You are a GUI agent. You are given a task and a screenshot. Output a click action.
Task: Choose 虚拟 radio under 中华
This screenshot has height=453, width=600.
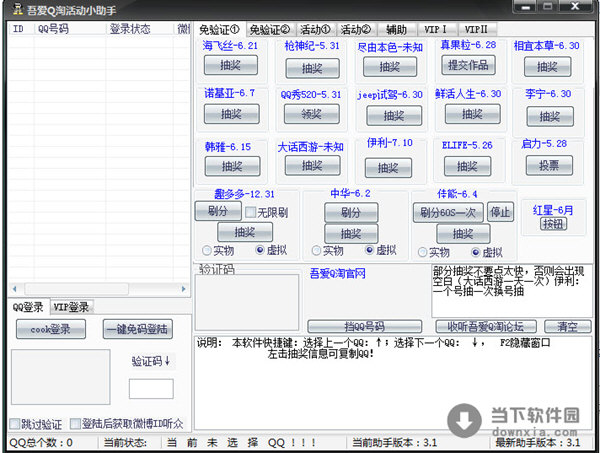(371, 251)
